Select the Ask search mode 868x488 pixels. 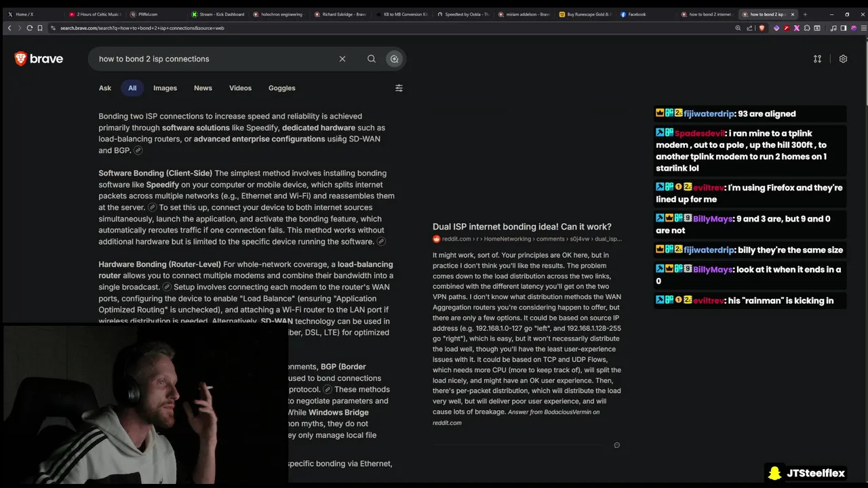click(105, 88)
